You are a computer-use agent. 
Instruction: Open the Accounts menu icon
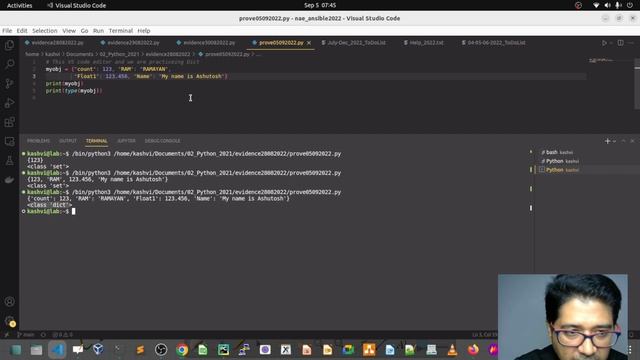click(9, 302)
